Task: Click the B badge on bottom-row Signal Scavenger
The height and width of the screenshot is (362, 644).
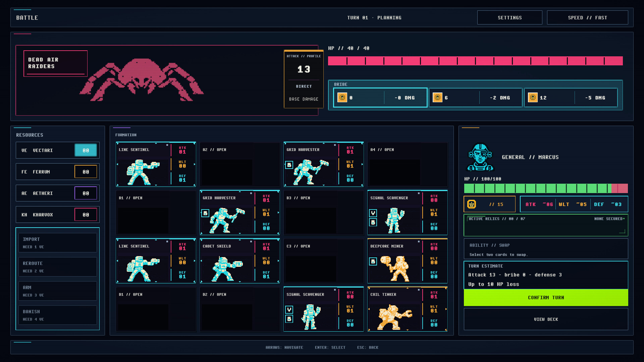Action: [x=289, y=319]
